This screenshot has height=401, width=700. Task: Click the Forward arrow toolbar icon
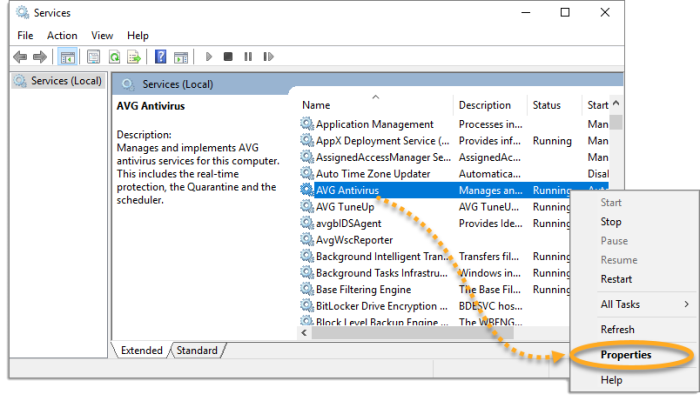click(40, 57)
